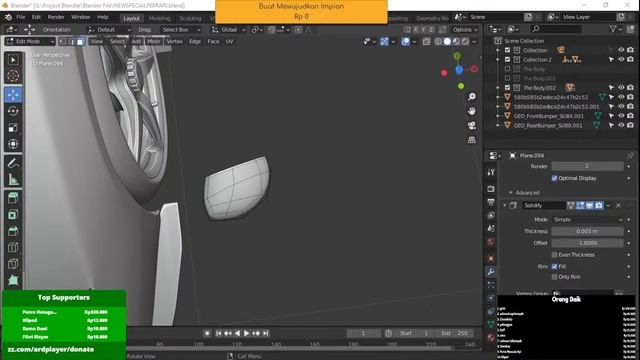640x360 pixels.
Task: Switch to the Layout workspace tab
Action: click(131, 18)
